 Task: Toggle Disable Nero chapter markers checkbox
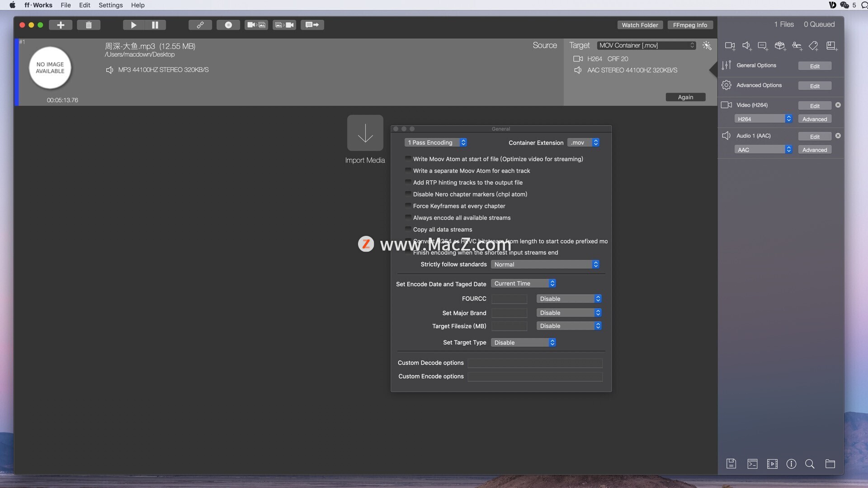point(408,194)
